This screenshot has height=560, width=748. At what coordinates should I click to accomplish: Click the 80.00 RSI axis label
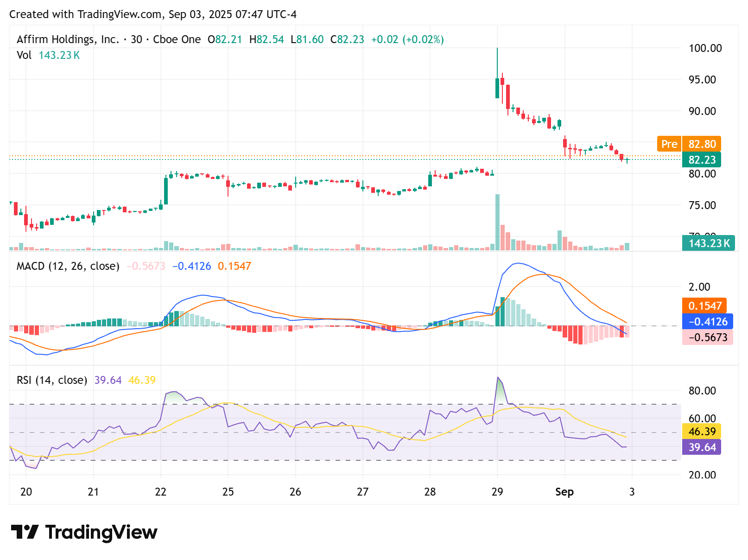tap(703, 391)
